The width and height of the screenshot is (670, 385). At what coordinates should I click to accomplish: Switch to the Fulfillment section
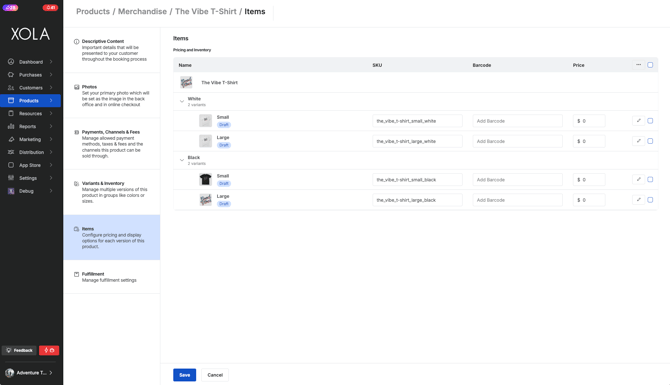click(x=112, y=277)
